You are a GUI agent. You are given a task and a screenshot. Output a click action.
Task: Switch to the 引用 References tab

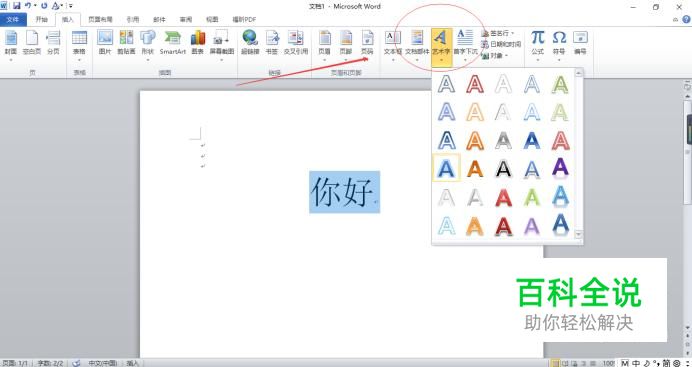[132, 19]
